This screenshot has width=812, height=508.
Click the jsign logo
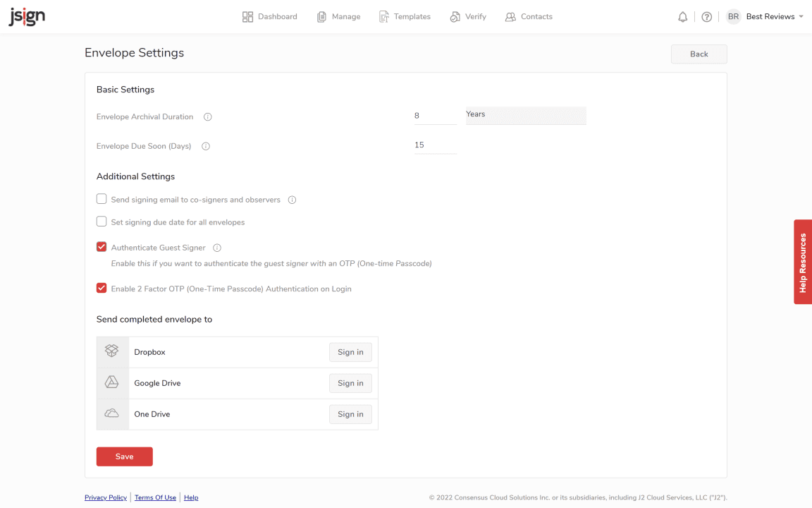click(x=26, y=16)
